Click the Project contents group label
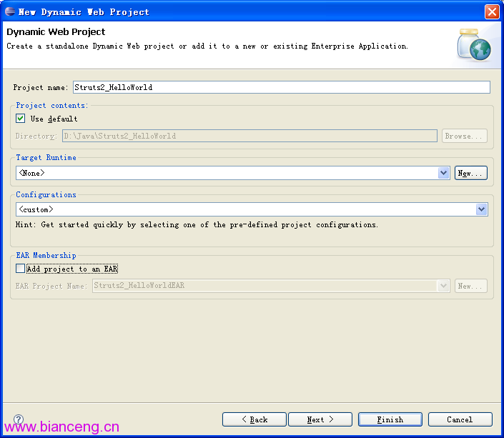 coord(51,106)
